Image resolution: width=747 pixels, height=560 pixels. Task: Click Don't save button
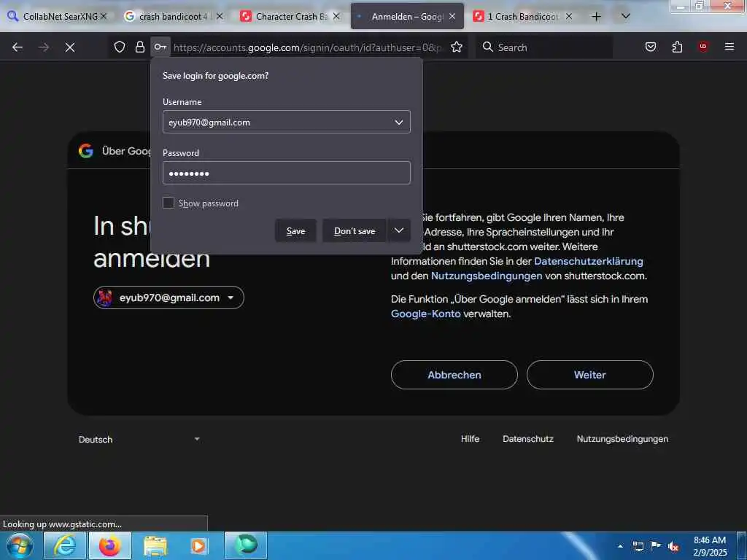[x=355, y=230]
